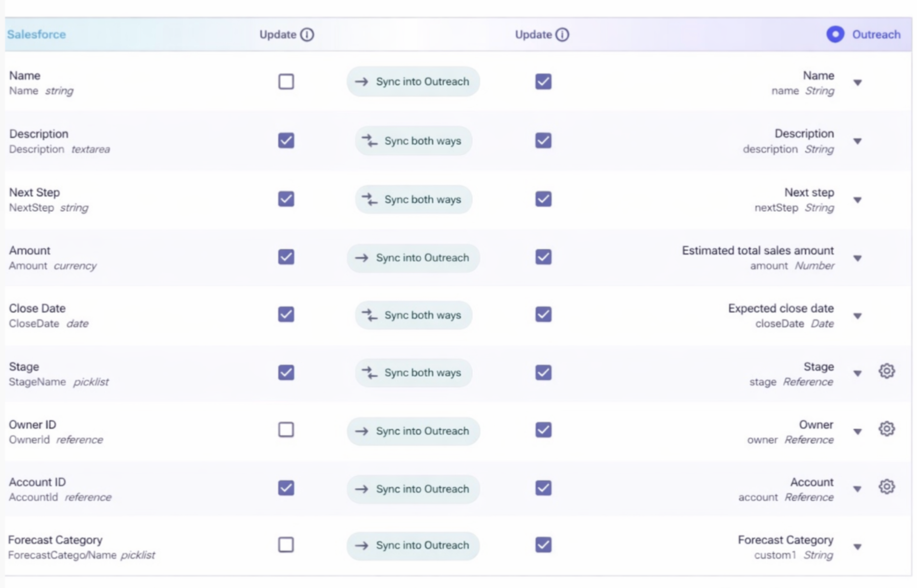This screenshot has width=917, height=588.
Task: Select Salesforce StageName picklist field label
Action: [59, 374]
